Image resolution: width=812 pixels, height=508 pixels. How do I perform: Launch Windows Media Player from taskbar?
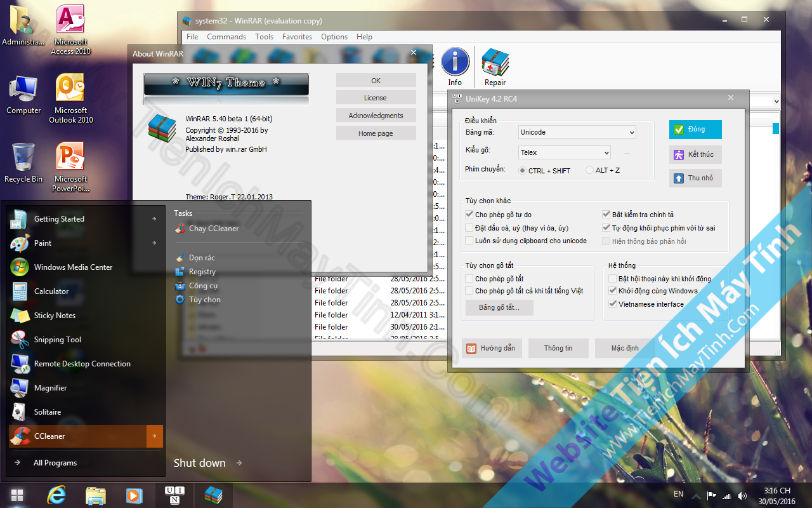click(134, 495)
